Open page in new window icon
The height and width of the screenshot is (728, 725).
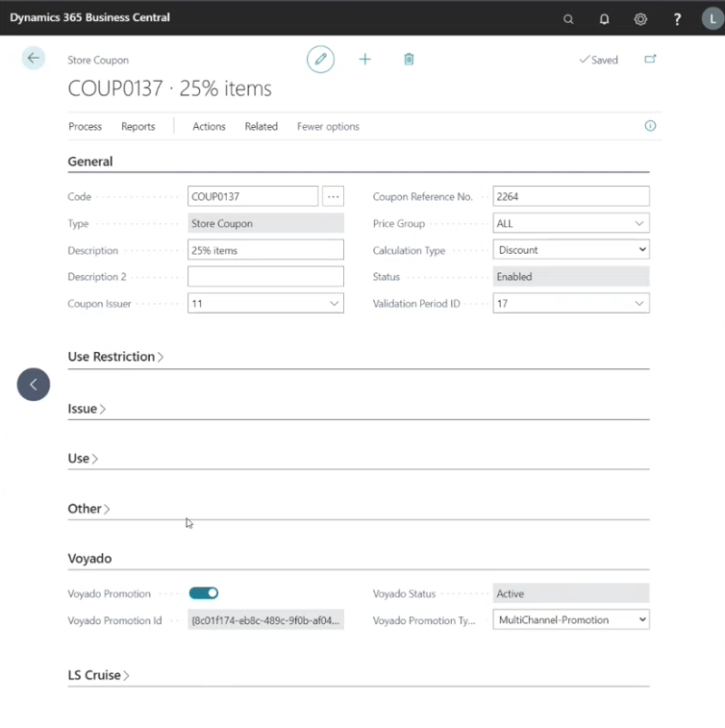650,59
